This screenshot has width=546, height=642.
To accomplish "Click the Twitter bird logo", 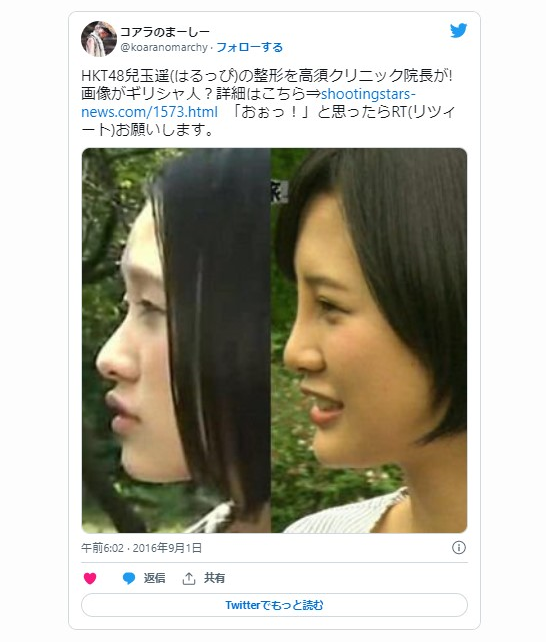I will click(x=458, y=31).
